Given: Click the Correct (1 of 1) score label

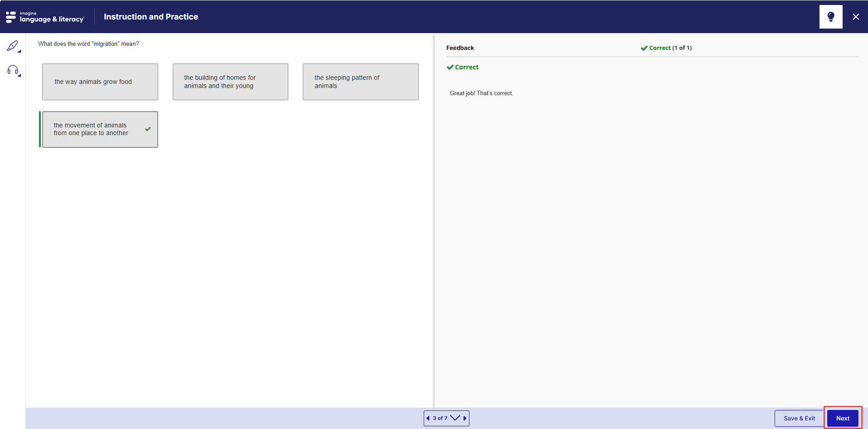Looking at the screenshot, I should click(x=666, y=48).
